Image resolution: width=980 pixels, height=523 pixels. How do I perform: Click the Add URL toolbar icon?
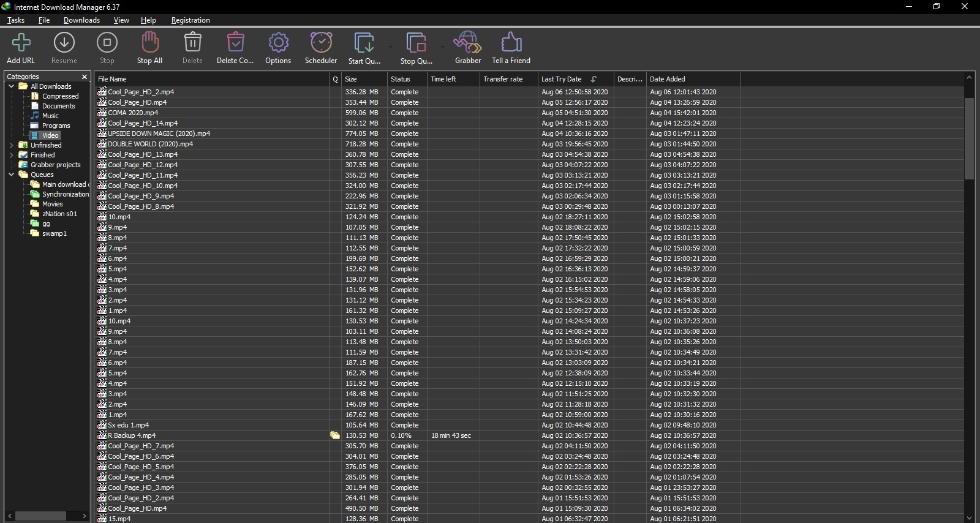point(21,43)
